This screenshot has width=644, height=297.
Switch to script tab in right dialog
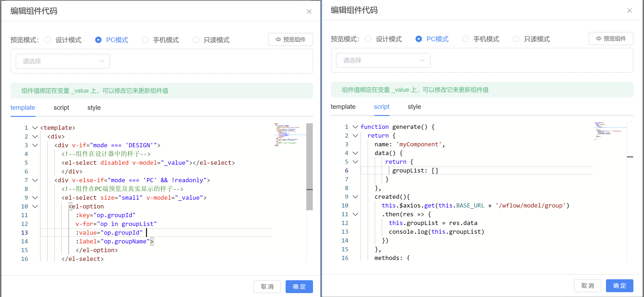(381, 107)
